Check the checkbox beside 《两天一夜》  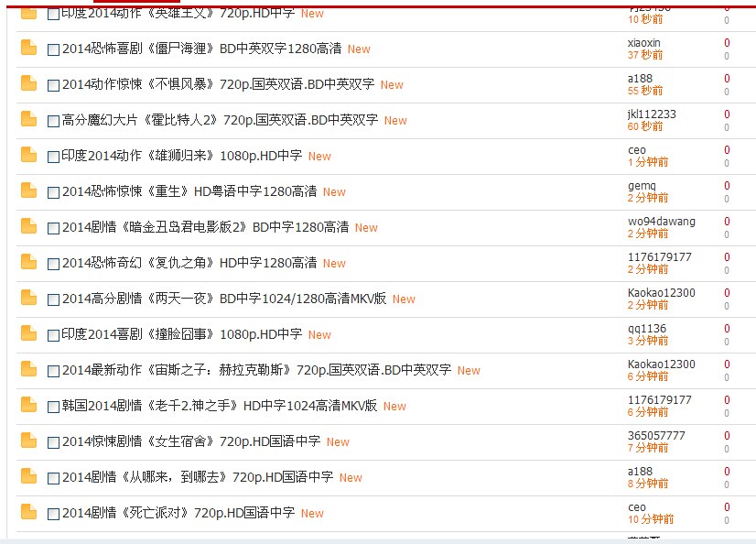53,299
